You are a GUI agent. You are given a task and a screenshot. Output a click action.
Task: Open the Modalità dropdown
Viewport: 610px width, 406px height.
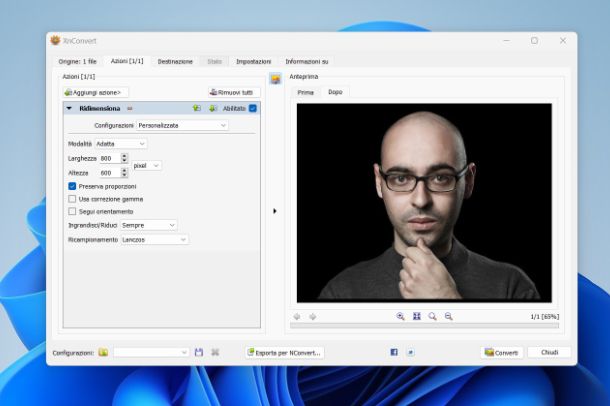pyautogui.click(x=121, y=144)
